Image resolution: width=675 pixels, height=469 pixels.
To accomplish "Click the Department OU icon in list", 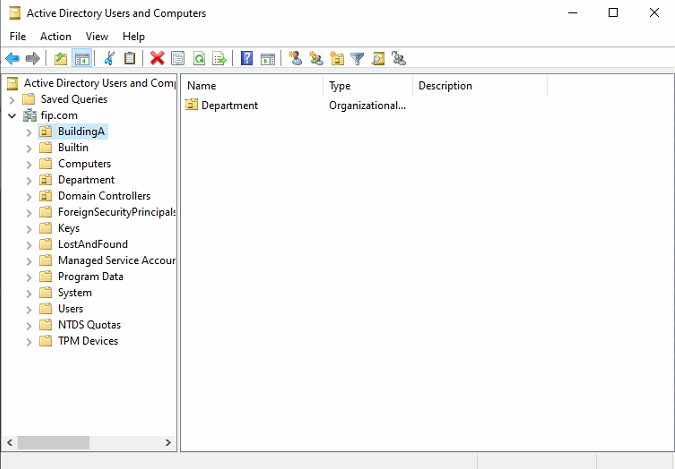I will tap(192, 105).
